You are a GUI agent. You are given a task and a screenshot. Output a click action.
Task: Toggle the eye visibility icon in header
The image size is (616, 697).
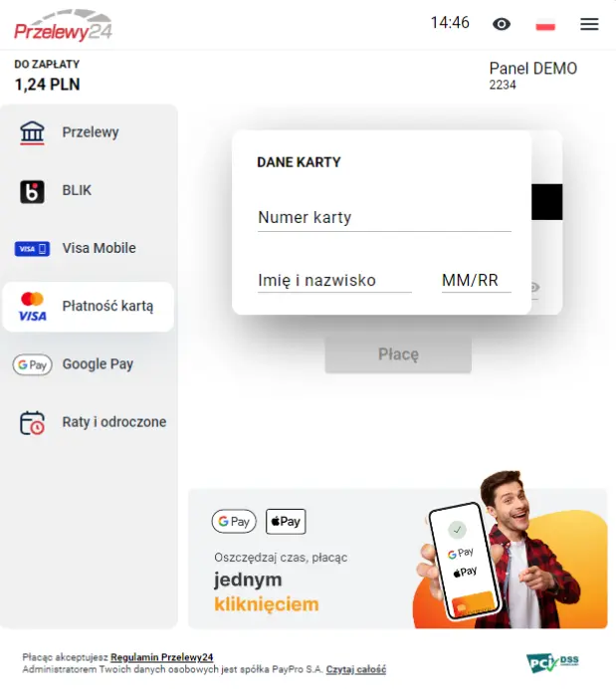click(x=502, y=24)
